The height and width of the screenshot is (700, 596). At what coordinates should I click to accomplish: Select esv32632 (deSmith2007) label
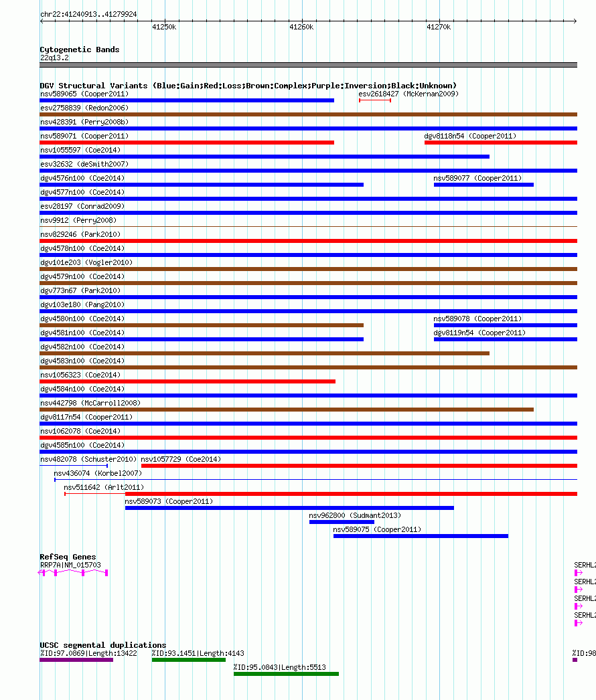pos(84,164)
